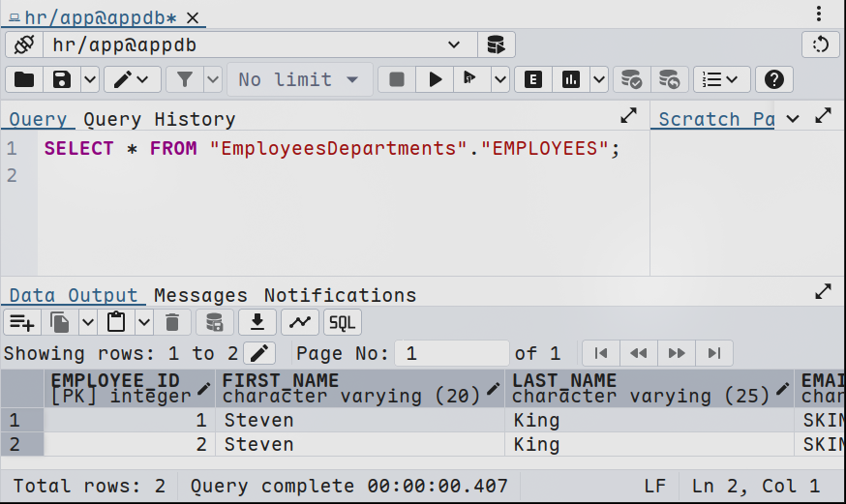Image resolution: width=846 pixels, height=504 pixels.
Task: Toggle the SQL view button in results
Action: pos(342,322)
